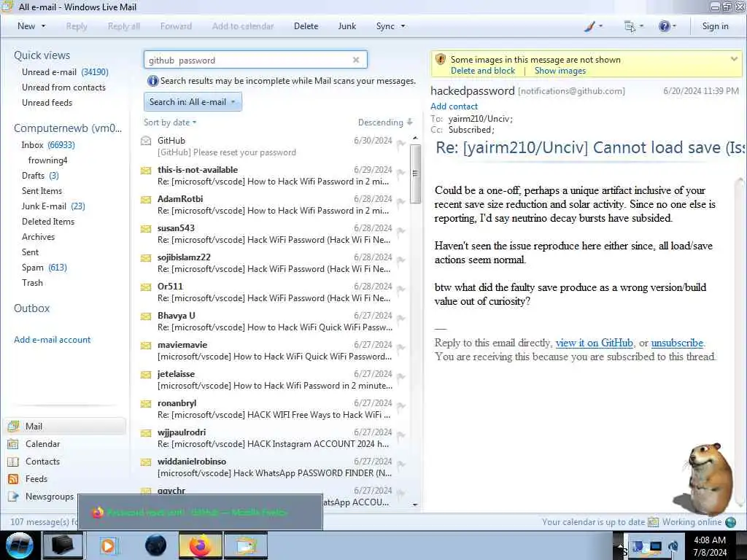Screen dimensions: 747x560
Task: Click the info icon beside search notice
Action: (152, 81)
